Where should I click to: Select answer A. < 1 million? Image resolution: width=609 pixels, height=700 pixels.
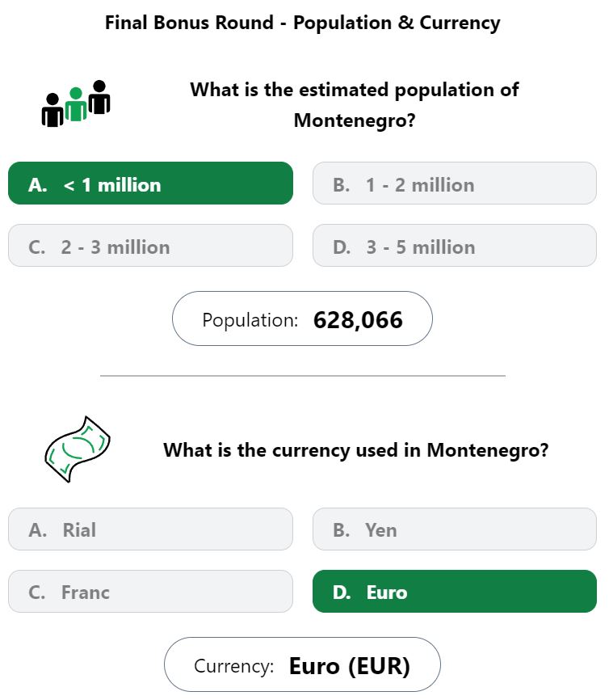151,183
